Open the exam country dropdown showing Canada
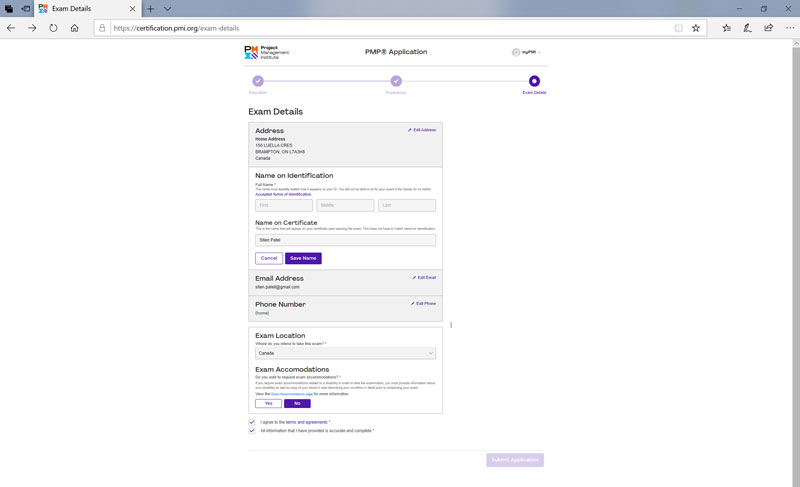Viewport: 800px width, 487px height. tap(345, 353)
